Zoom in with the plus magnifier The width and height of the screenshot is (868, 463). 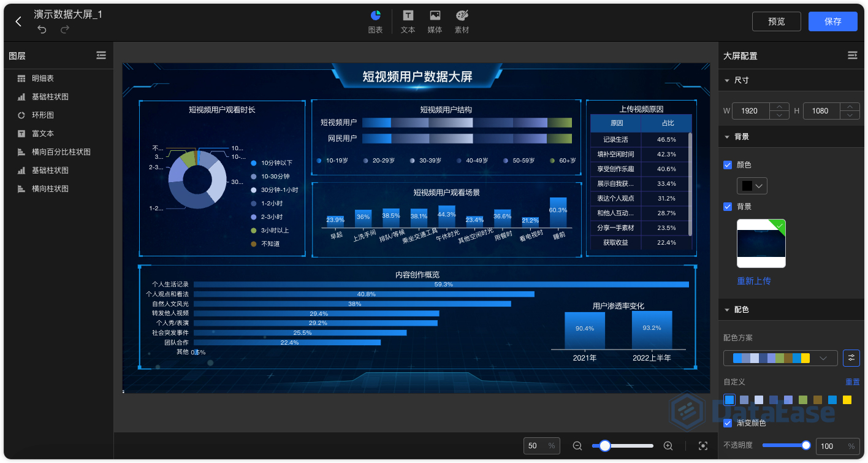[668, 446]
